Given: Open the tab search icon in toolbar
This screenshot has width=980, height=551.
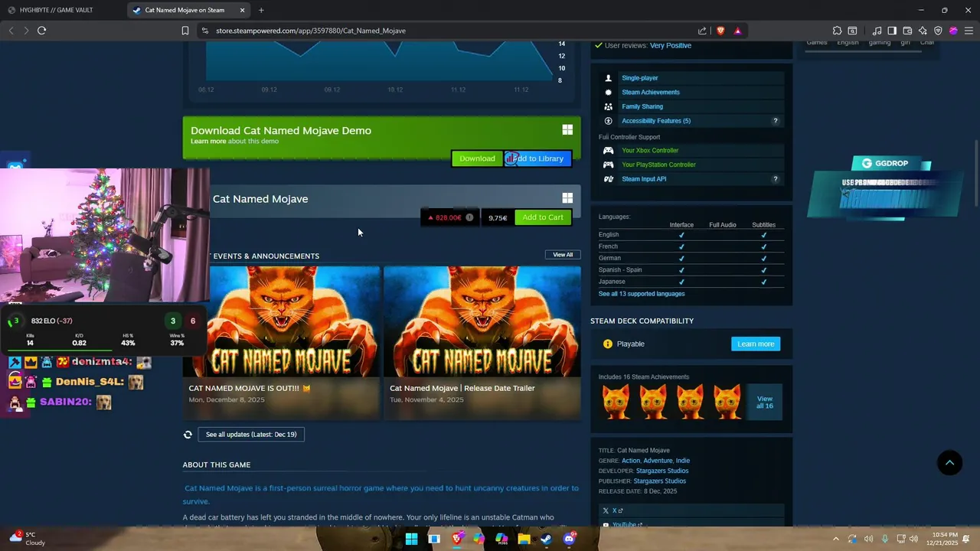Looking at the screenshot, I should (x=852, y=31).
